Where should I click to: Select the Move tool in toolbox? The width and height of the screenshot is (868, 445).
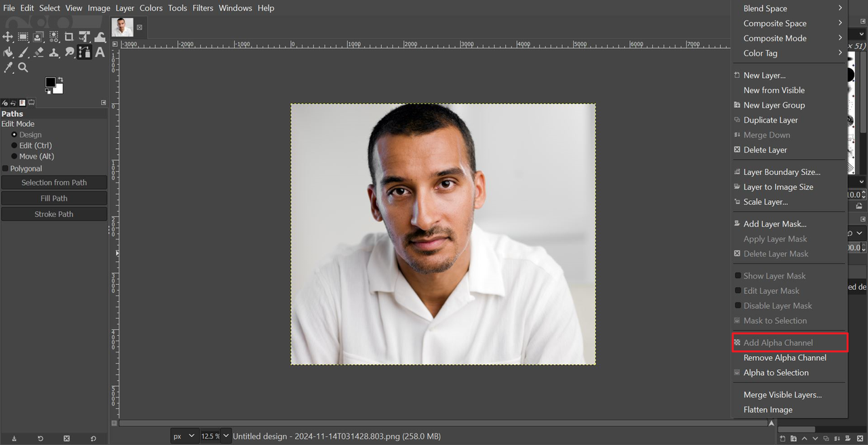[x=7, y=37]
